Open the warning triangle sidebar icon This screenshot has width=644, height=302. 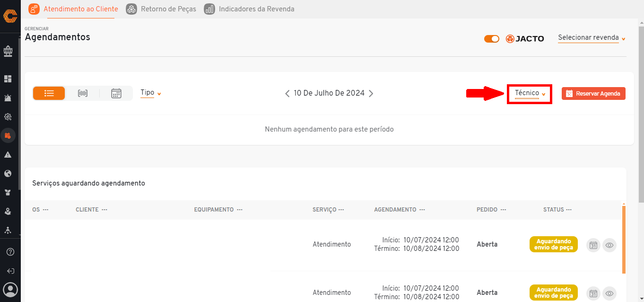[x=8, y=155]
